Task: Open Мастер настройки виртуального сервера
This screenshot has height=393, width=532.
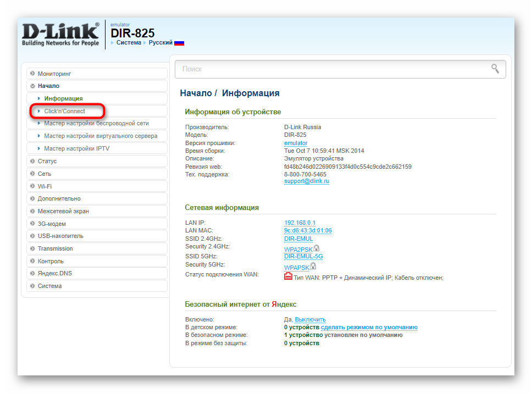Action: pos(97,136)
